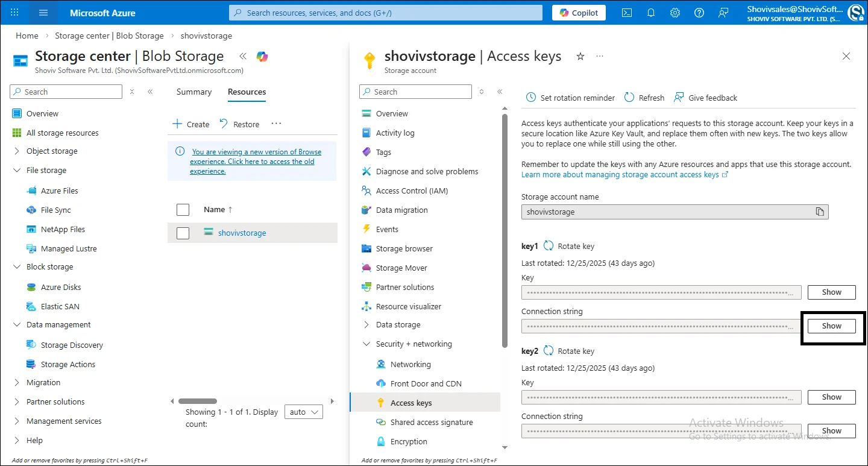The height and width of the screenshot is (466, 868).
Task: Click Set rotation reminder
Action: click(x=570, y=98)
